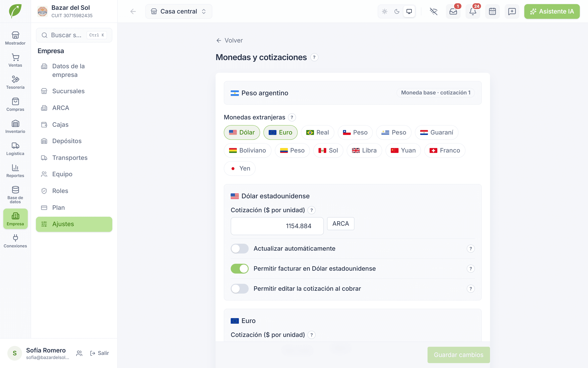Select Ajustes menu item

pos(74,224)
